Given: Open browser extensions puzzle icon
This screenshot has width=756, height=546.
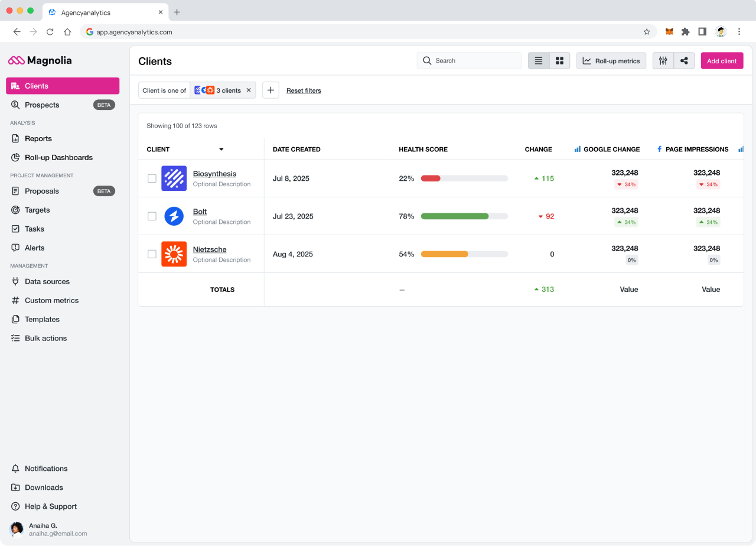Looking at the screenshot, I should 686,32.
